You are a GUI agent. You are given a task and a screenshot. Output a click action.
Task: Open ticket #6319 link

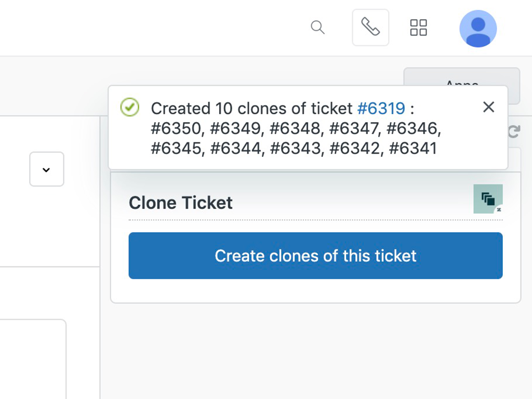[382, 108]
